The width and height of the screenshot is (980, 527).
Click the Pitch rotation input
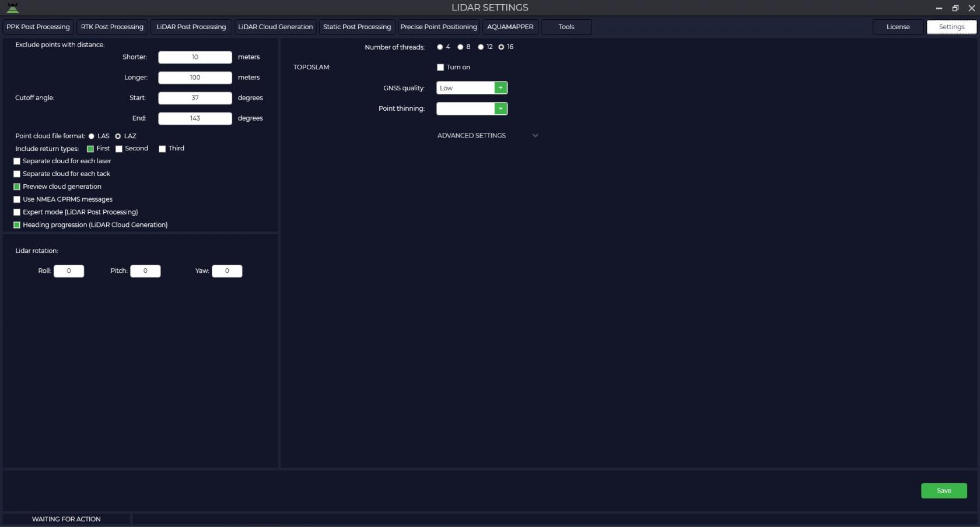coord(145,271)
